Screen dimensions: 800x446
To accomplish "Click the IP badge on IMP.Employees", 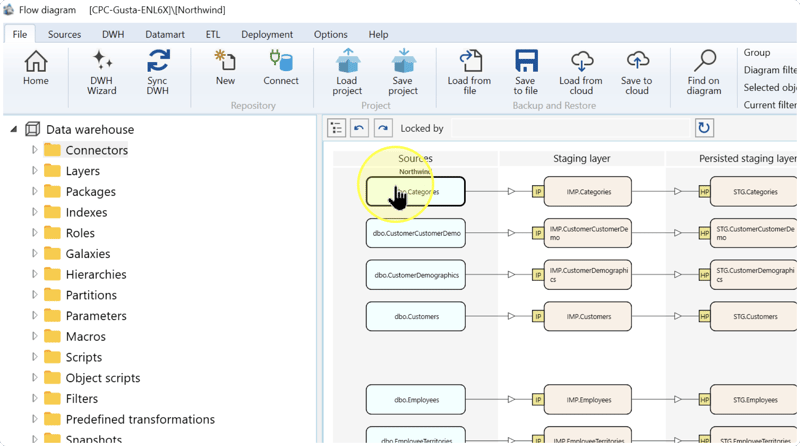I will click(538, 400).
